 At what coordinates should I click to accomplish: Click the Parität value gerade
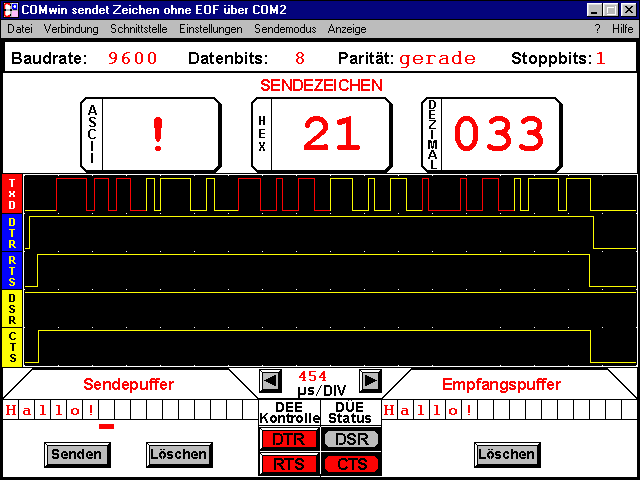[x=437, y=58]
